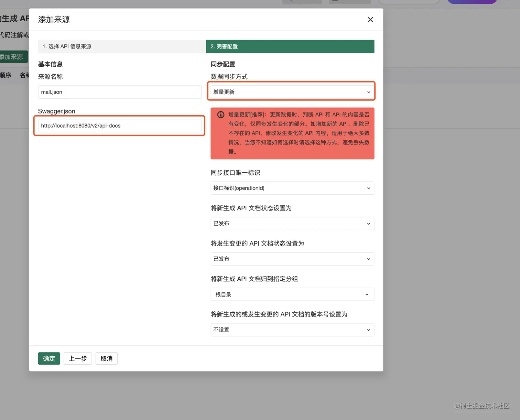
Task: Go back with the 上一步 button
Action: click(x=78, y=358)
